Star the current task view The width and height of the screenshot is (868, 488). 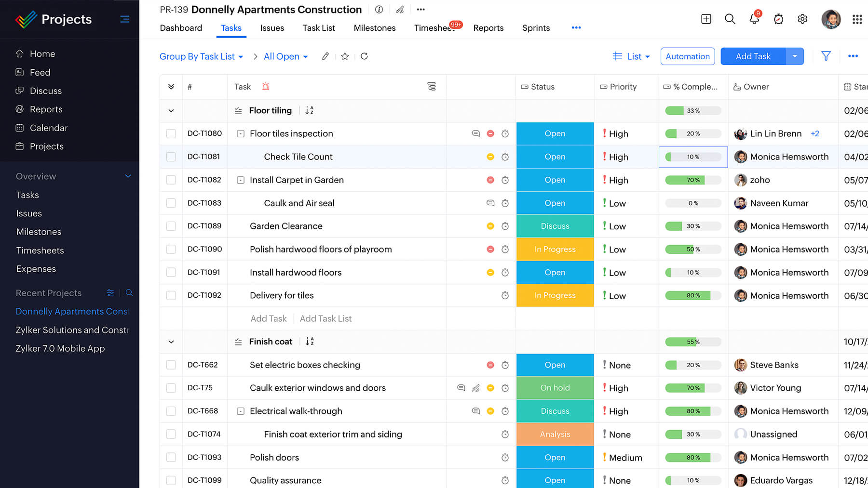tap(344, 56)
